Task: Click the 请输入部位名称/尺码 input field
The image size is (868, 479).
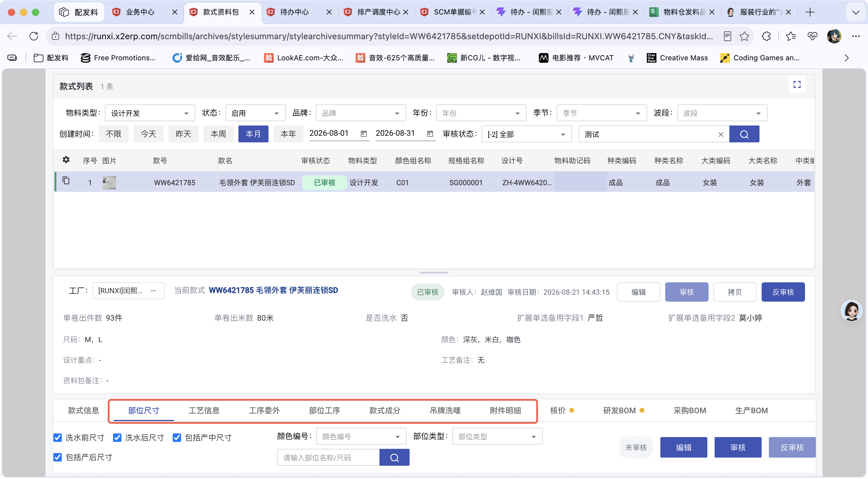Action: click(328, 457)
